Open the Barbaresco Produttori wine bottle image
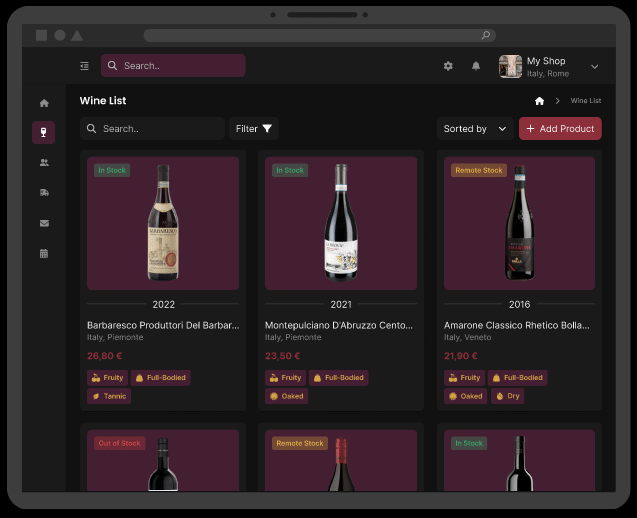The width and height of the screenshot is (637, 518). click(x=163, y=223)
